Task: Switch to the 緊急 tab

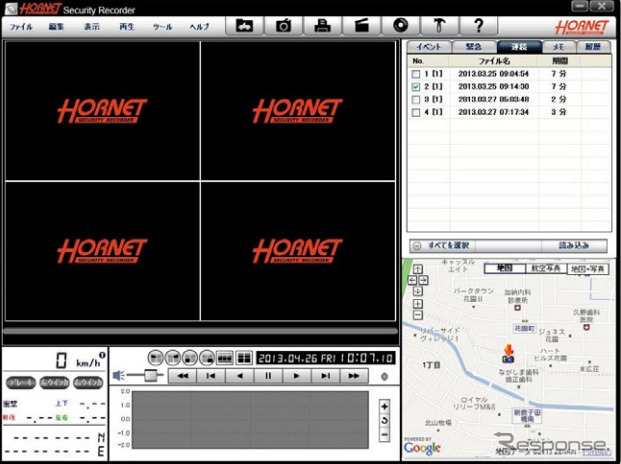Action: click(x=474, y=47)
